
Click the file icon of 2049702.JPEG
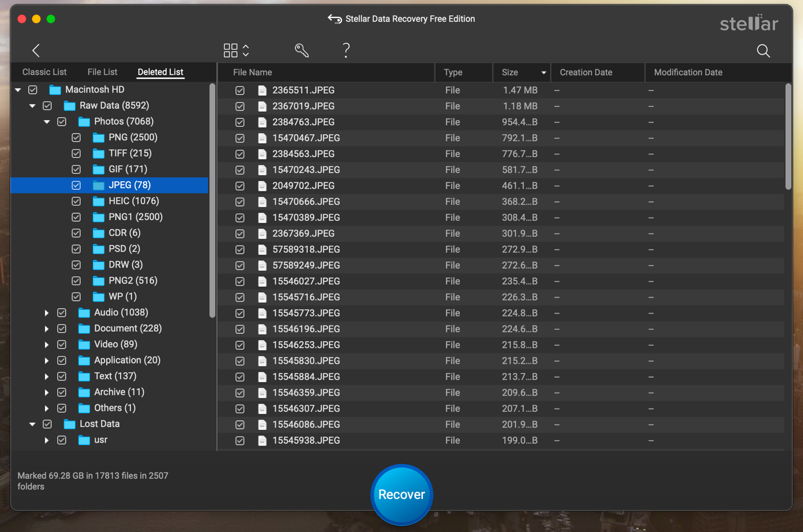coord(262,186)
